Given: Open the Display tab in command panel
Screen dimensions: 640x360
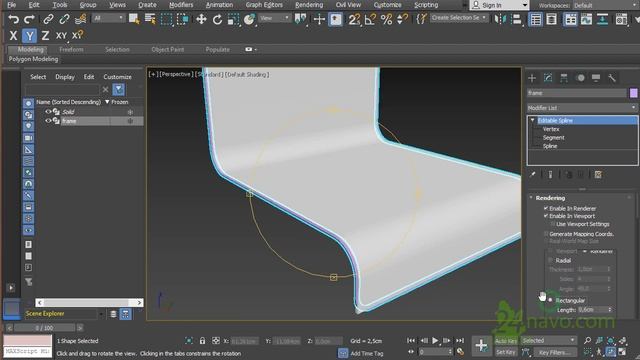Looking at the screenshot, I should 596,78.
